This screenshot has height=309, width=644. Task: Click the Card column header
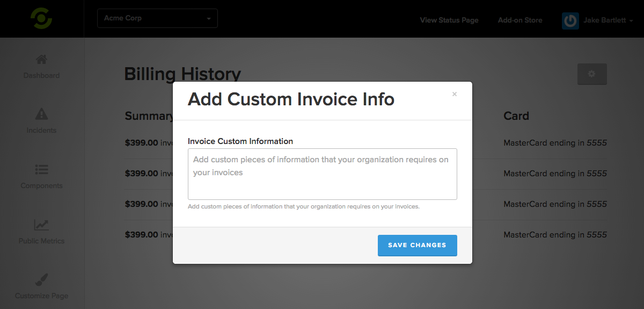tap(516, 116)
